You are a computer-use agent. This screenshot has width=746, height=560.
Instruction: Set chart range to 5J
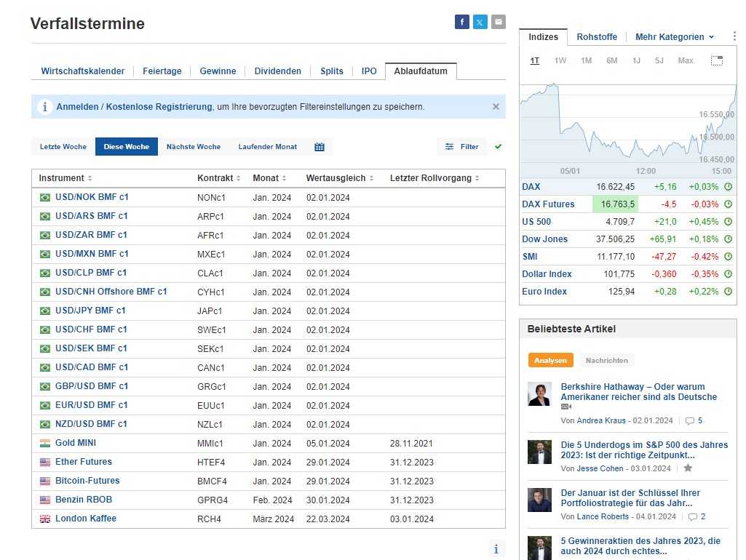click(x=659, y=61)
